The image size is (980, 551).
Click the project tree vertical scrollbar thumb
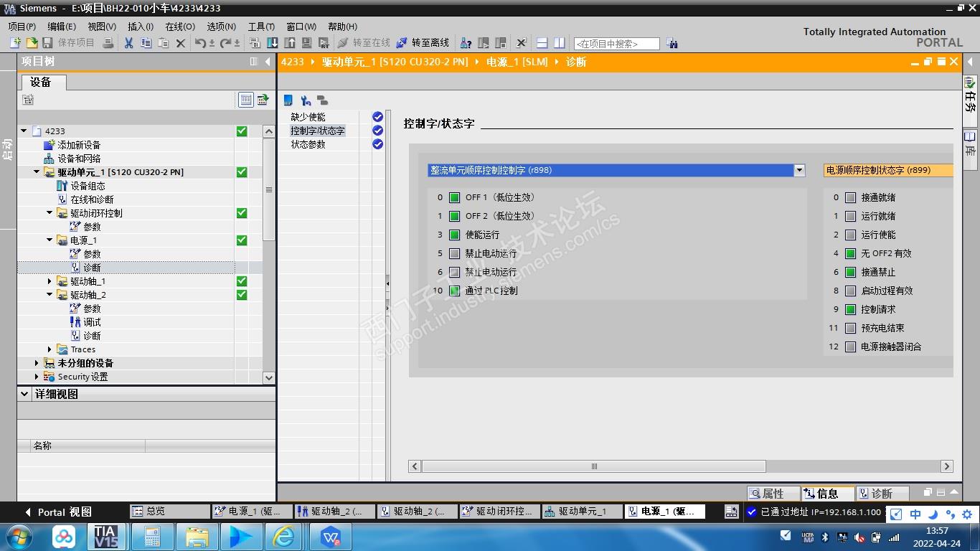pyautogui.click(x=269, y=190)
